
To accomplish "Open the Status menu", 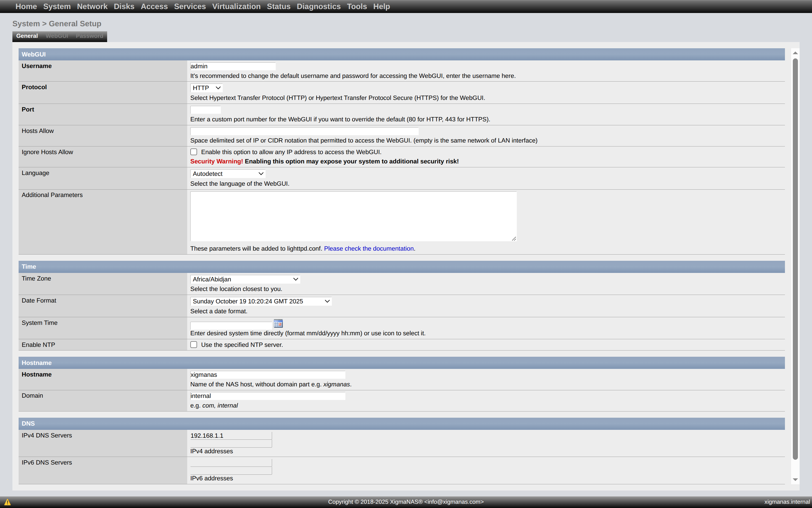I will tap(279, 6).
